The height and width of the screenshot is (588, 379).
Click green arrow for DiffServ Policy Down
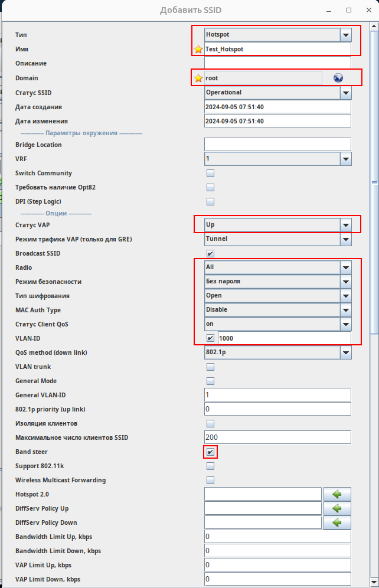(x=337, y=522)
